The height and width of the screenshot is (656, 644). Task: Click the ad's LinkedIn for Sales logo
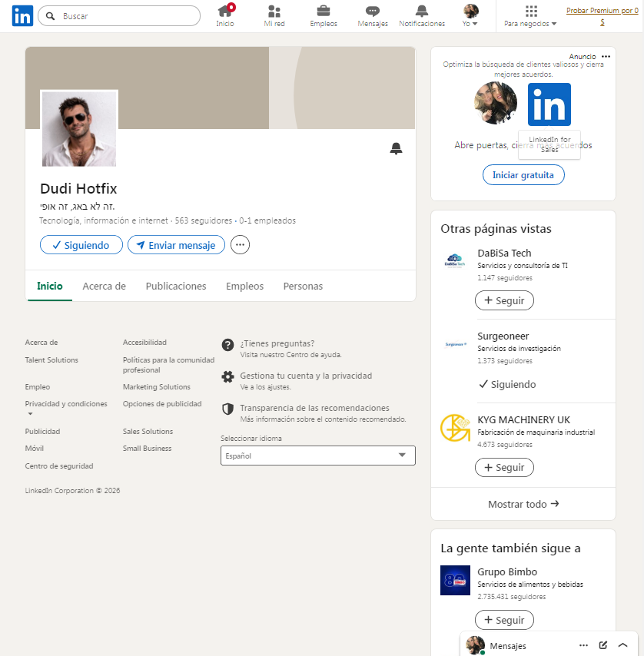tap(549, 104)
